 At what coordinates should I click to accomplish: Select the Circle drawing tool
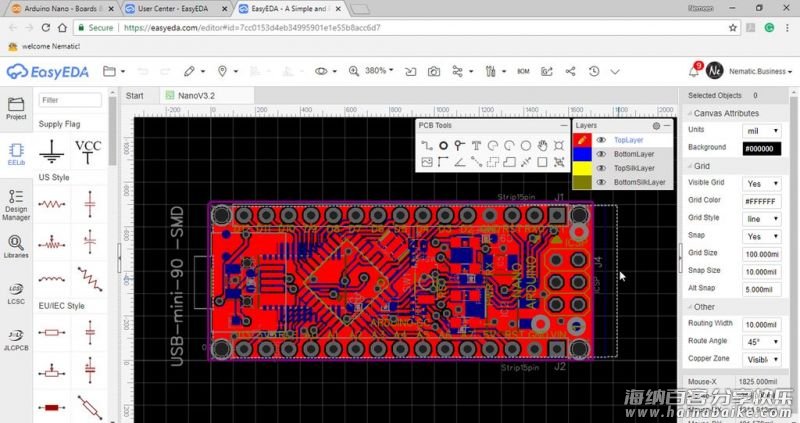[x=526, y=146]
